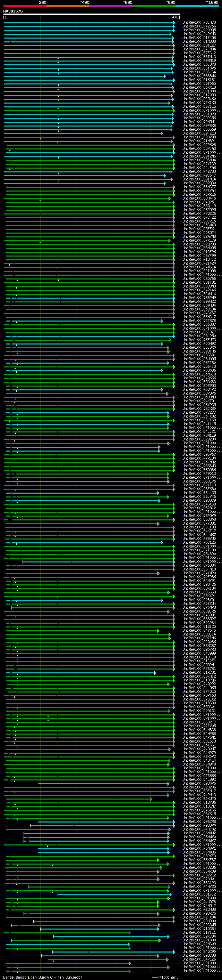The width and height of the screenshot is (222, 980).
Task: Click UniRef100_A9RQ30 hit label
Action: [199, 183]
